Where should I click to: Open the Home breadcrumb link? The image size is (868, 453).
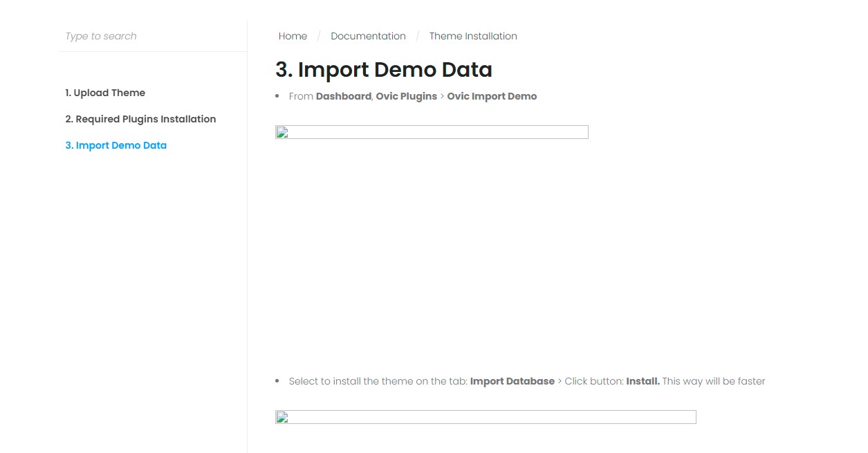293,36
